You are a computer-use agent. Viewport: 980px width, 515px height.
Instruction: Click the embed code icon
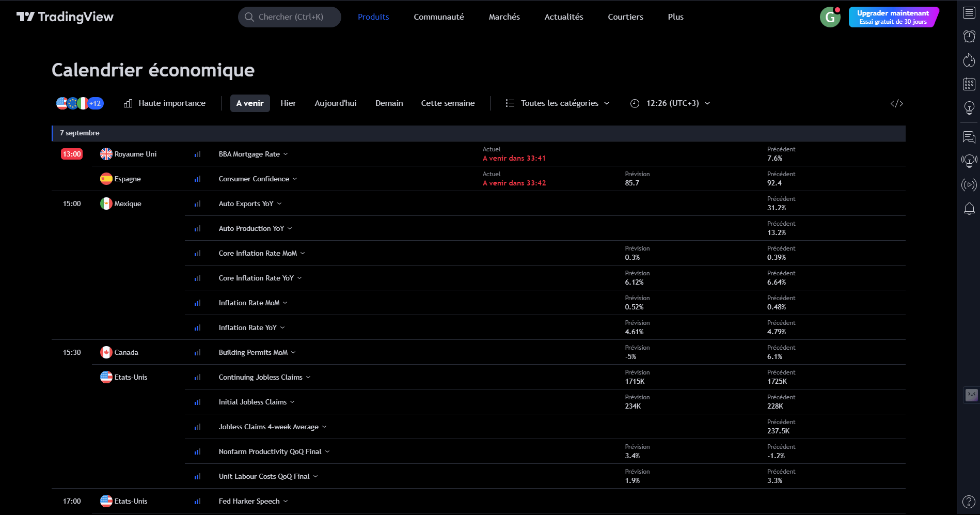tap(896, 103)
